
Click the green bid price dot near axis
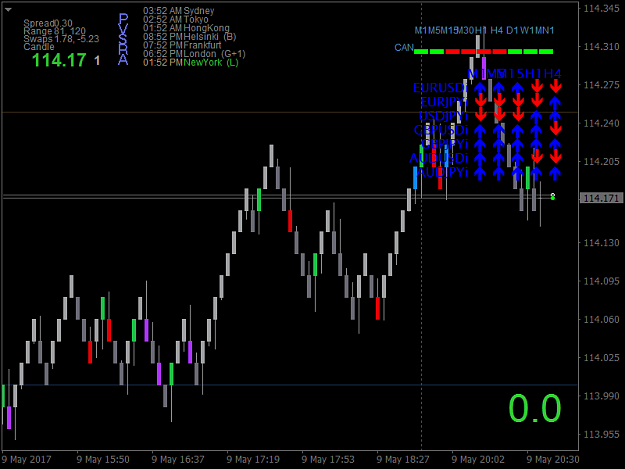[x=553, y=198]
